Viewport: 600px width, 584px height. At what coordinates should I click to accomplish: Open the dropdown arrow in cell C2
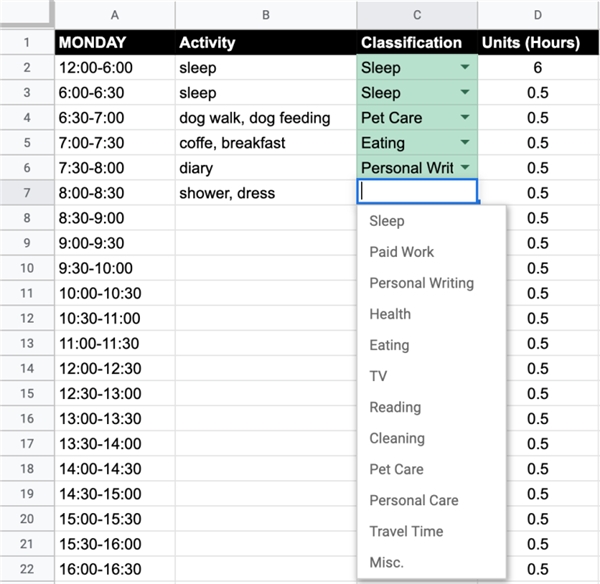465,67
